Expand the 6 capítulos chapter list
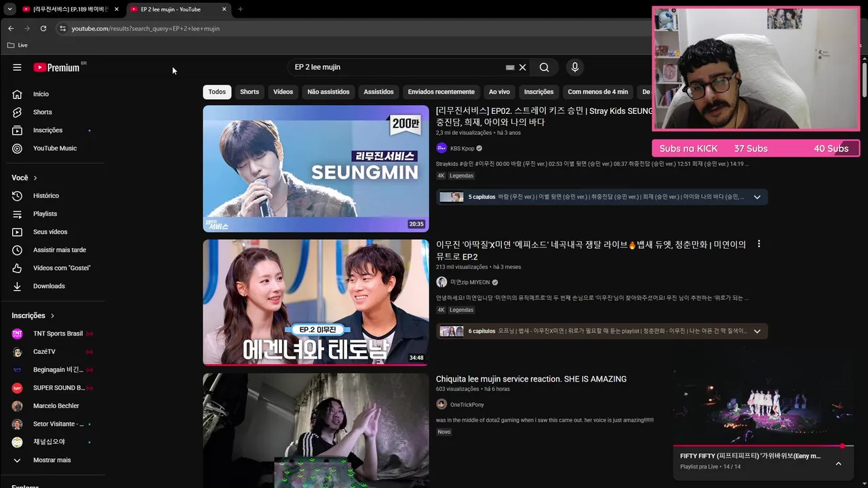Viewport: 868px width, 488px height. [x=757, y=331]
